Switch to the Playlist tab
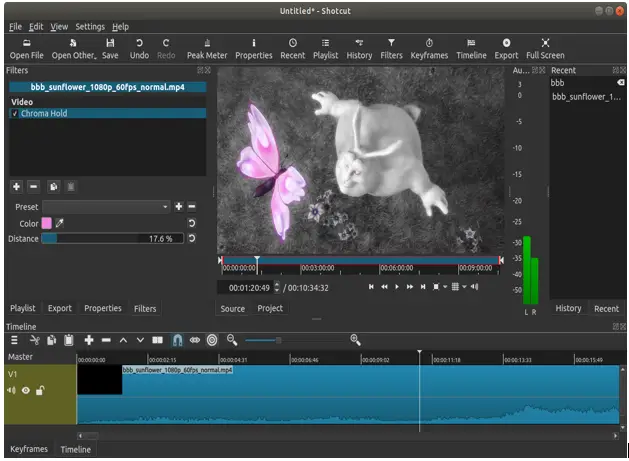The image size is (629, 461). 22,308
